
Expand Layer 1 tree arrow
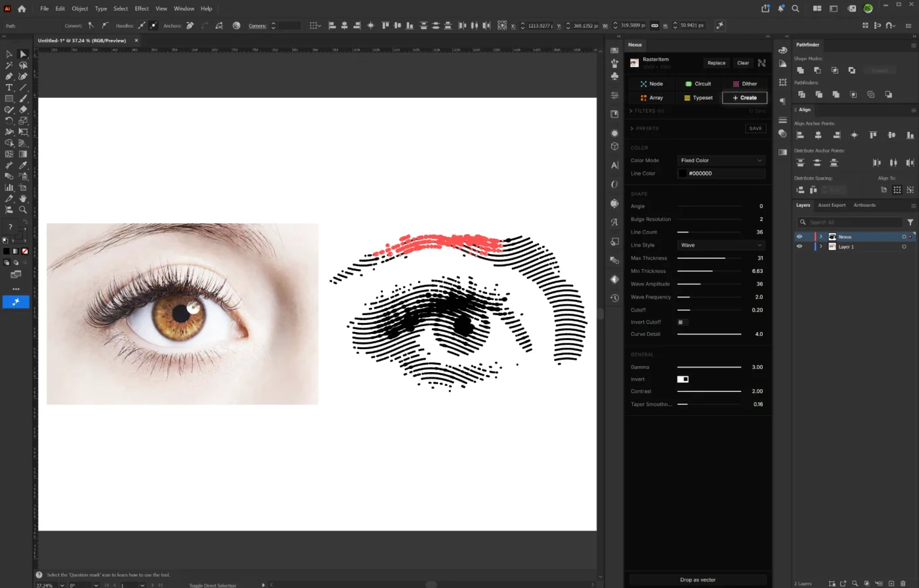(x=821, y=247)
